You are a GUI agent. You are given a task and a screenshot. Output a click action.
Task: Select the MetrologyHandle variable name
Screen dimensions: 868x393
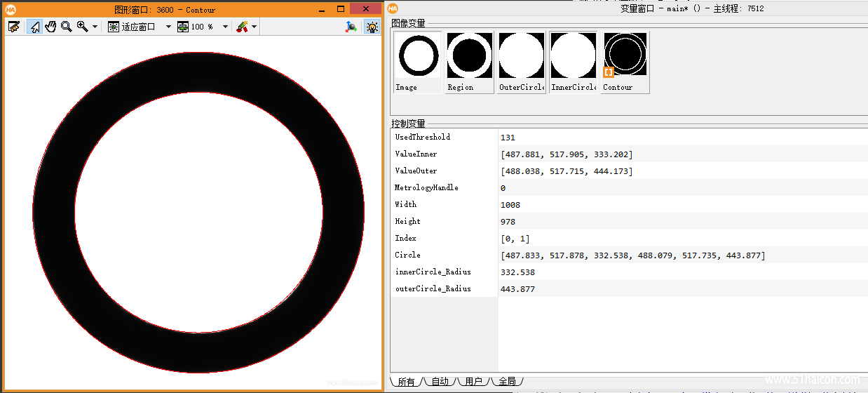(x=426, y=187)
